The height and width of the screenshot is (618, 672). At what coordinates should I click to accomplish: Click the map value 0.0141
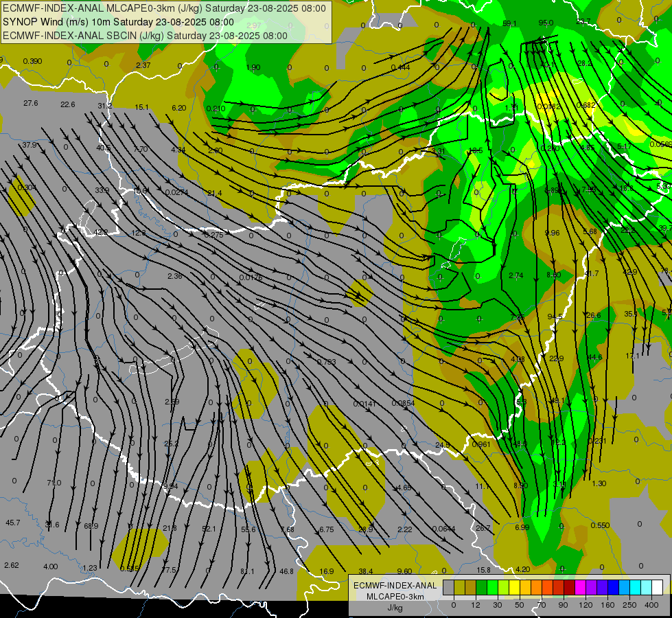(x=364, y=404)
